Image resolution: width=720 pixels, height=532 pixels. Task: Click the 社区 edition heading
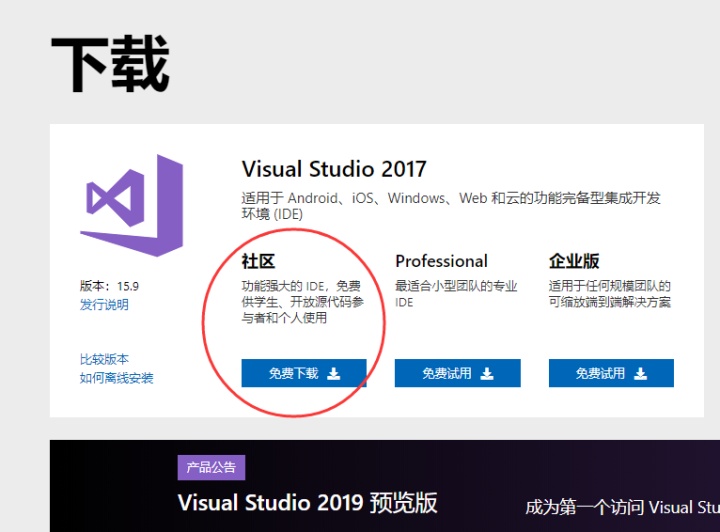[258, 261]
